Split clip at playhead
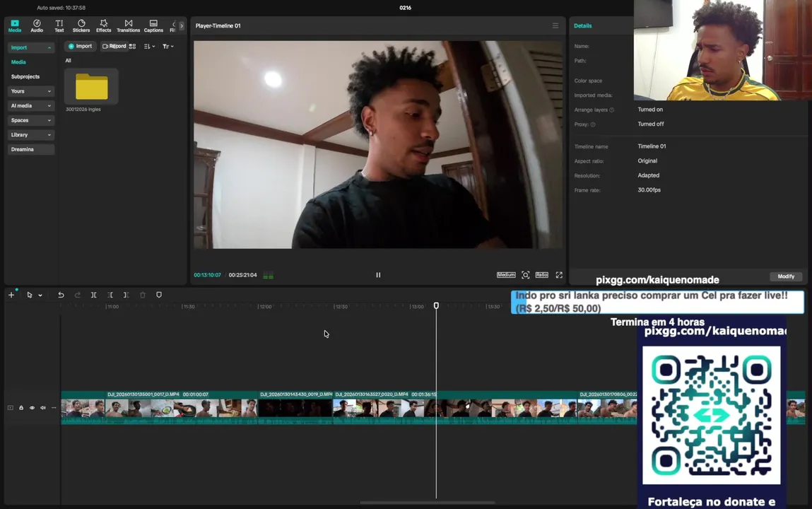Image resolution: width=812 pixels, height=509 pixels. pyautogui.click(x=94, y=295)
